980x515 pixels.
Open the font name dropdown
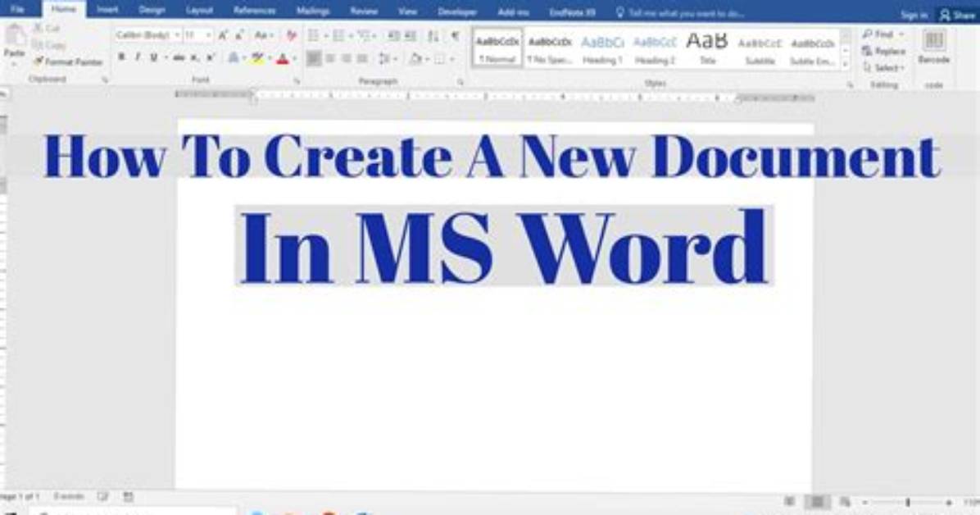pyautogui.click(x=178, y=35)
